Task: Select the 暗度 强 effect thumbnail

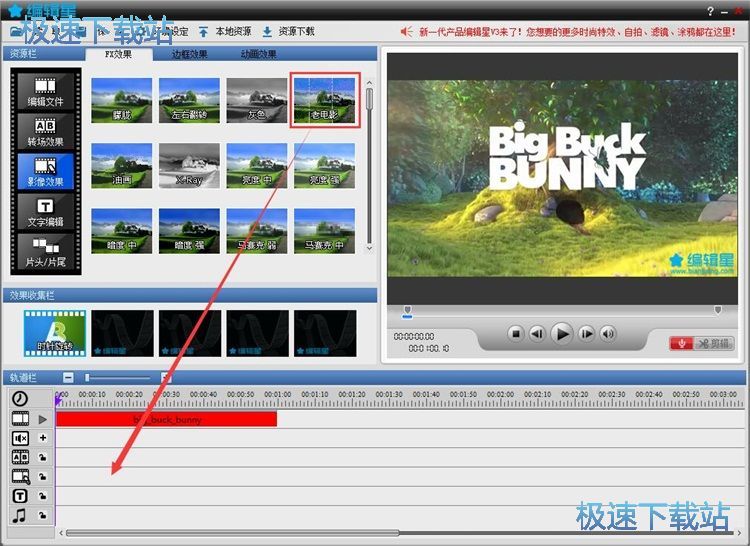Action: pos(189,231)
